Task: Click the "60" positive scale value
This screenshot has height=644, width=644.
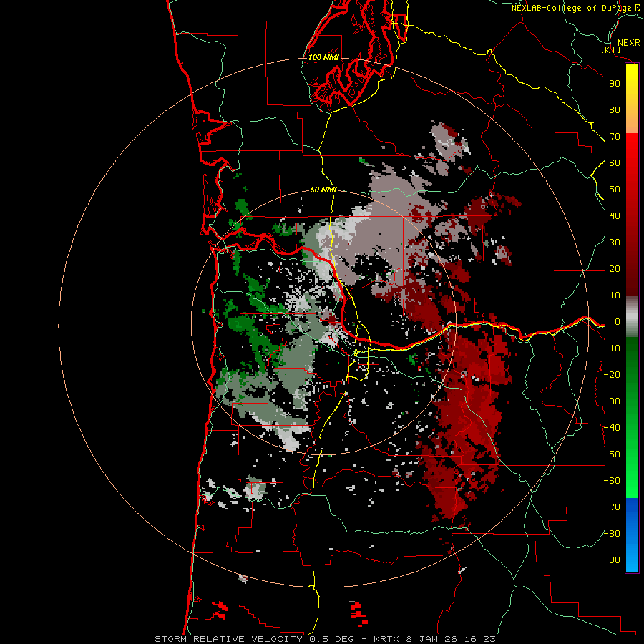Action: pyautogui.click(x=615, y=163)
